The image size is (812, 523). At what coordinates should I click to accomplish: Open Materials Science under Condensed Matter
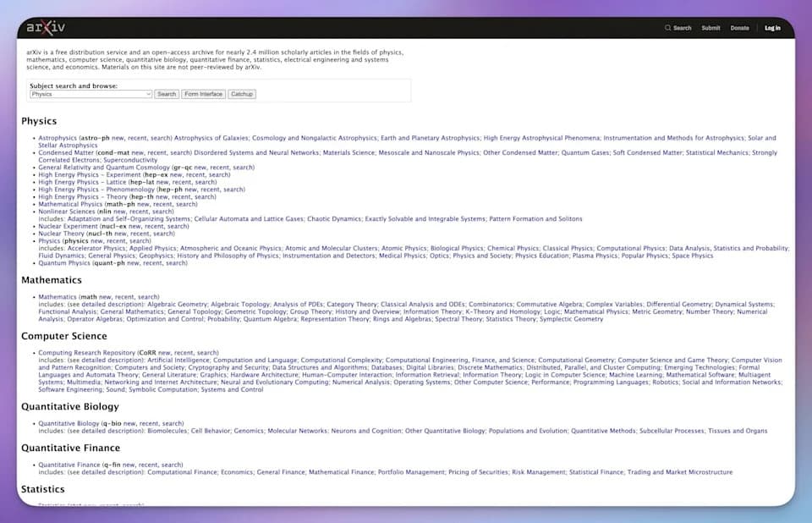coord(348,152)
